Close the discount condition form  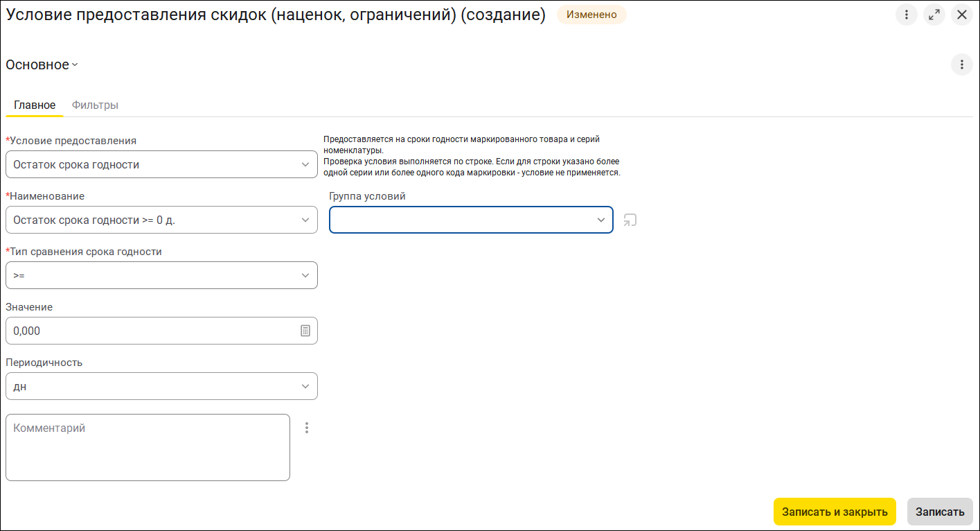962,15
